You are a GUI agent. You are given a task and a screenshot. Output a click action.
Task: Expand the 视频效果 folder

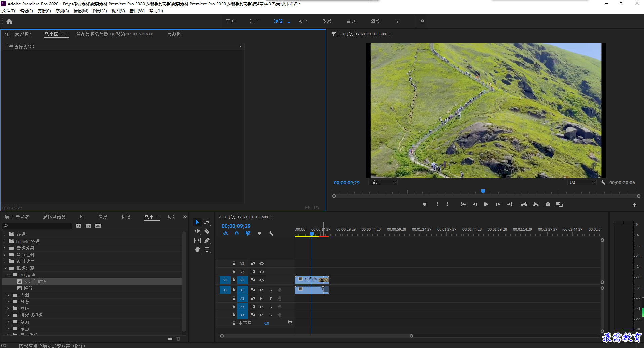tap(5, 261)
